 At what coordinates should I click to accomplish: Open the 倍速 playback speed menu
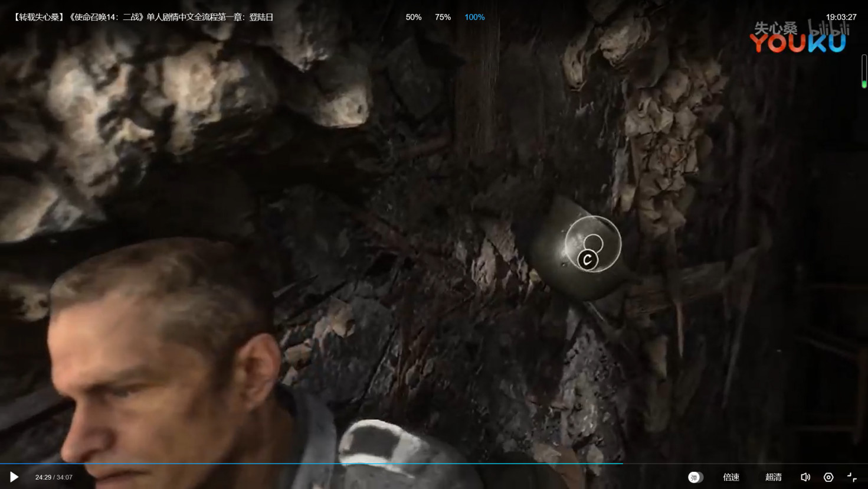pyautogui.click(x=731, y=477)
